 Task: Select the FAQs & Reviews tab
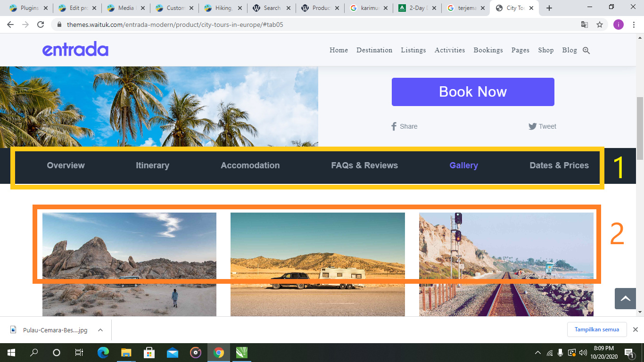(x=364, y=165)
